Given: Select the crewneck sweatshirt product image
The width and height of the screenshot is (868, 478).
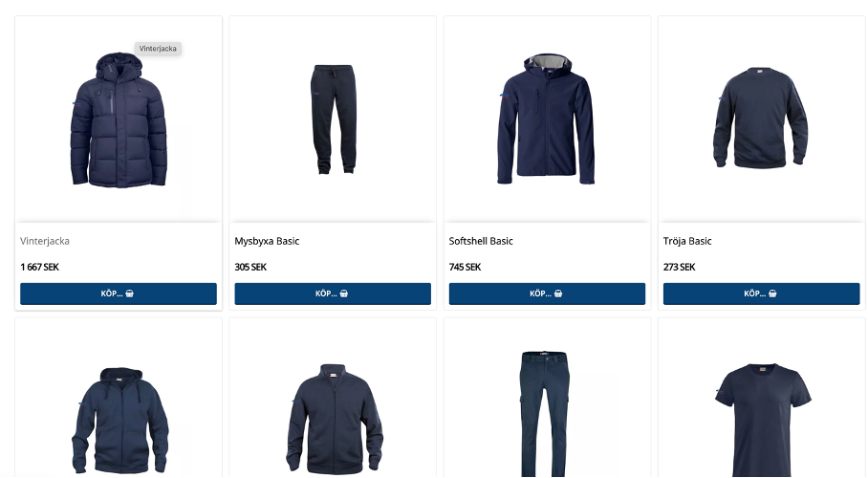Looking at the screenshot, I should tap(760, 118).
